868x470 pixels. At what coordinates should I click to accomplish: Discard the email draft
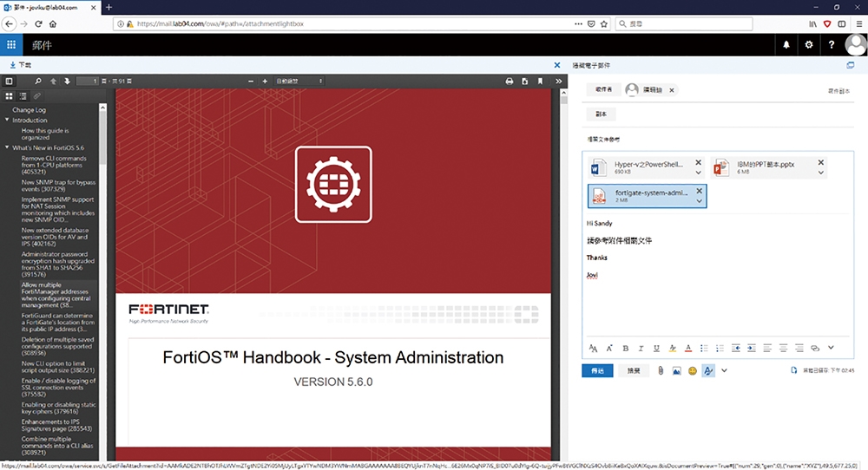[634, 370]
